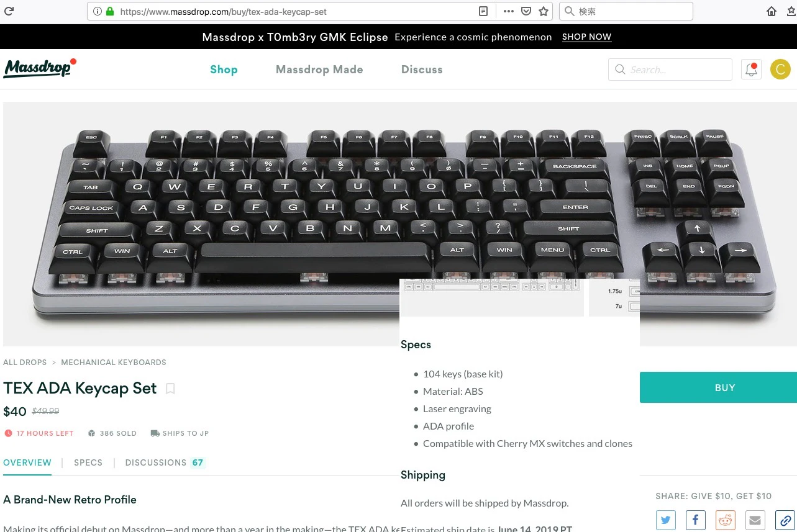Open the reader view icon in the address bar
Screen dimensions: 797x532
click(x=483, y=11)
